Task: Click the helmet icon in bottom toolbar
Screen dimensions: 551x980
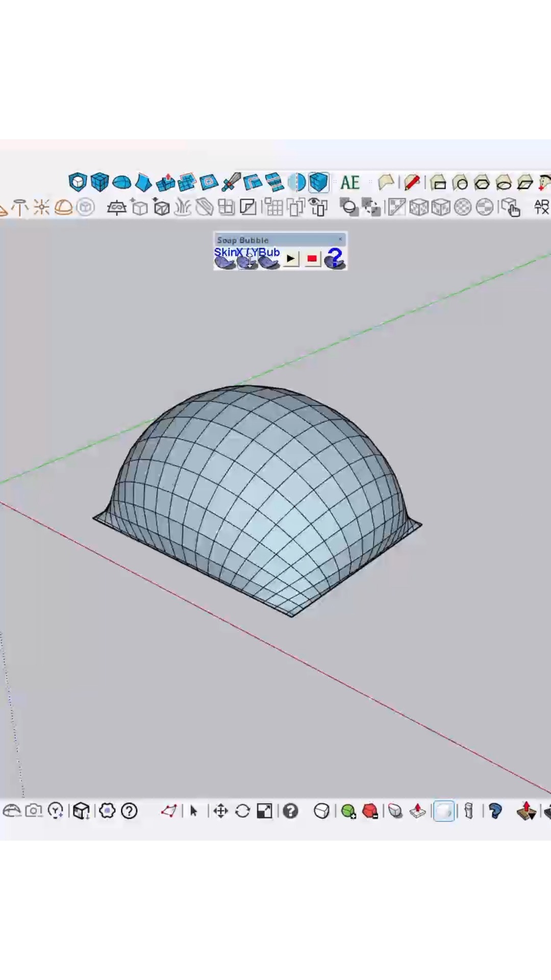Action: pyautogui.click(x=11, y=811)
